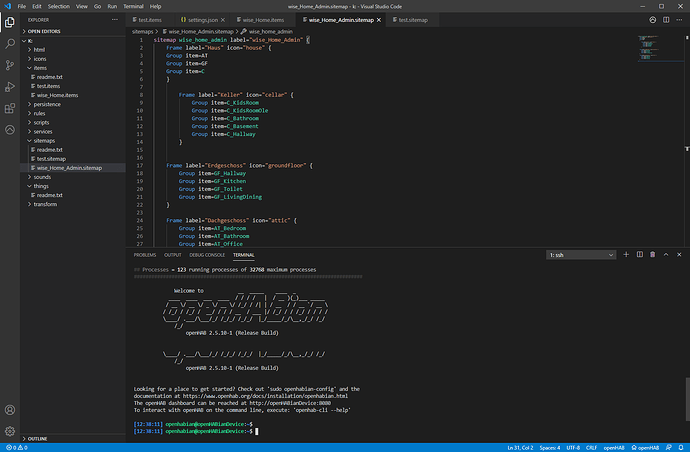Open the terminal selector dropdown '1: ssh'
Viewport: 690px width, 452px height.
coord(581,255)
